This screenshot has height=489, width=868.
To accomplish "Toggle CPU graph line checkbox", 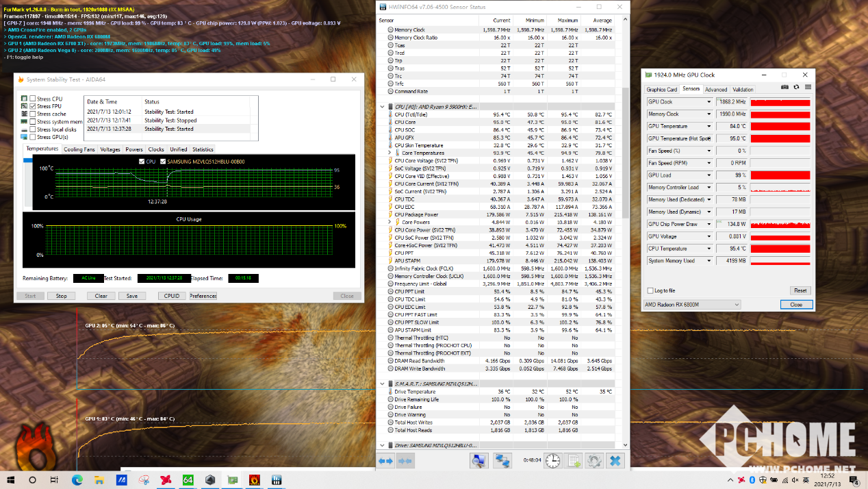I will pos(142,162).
